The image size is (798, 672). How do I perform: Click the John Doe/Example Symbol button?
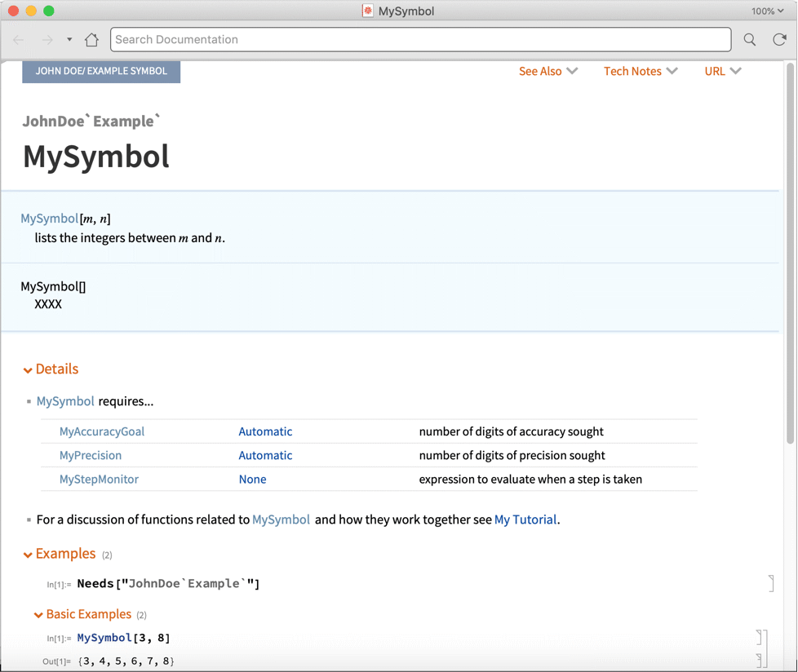point(101,71)
